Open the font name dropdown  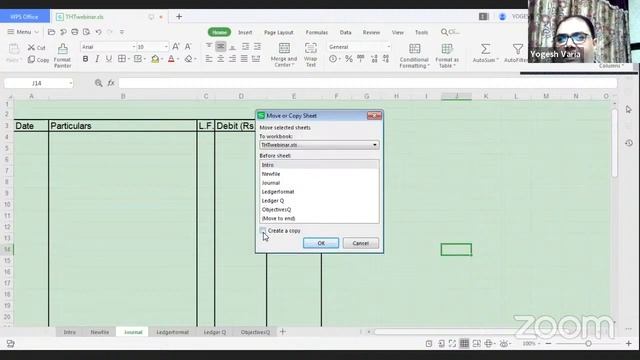point(133,47)
